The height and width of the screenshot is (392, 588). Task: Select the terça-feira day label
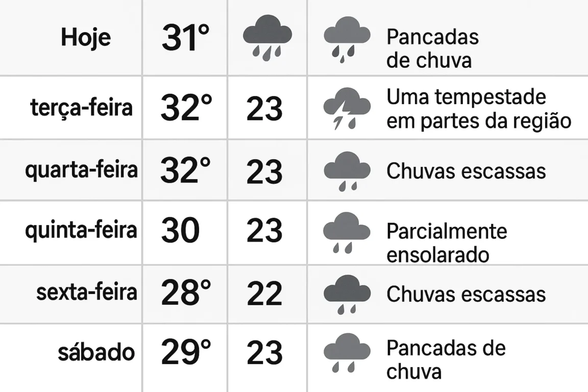81,108
